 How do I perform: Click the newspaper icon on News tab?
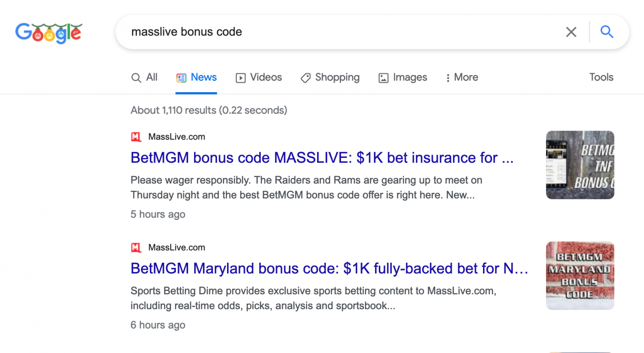[181, 78]
